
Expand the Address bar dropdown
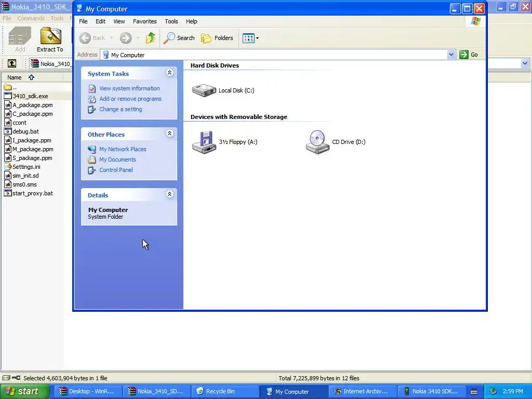click(x=451, y=55)
